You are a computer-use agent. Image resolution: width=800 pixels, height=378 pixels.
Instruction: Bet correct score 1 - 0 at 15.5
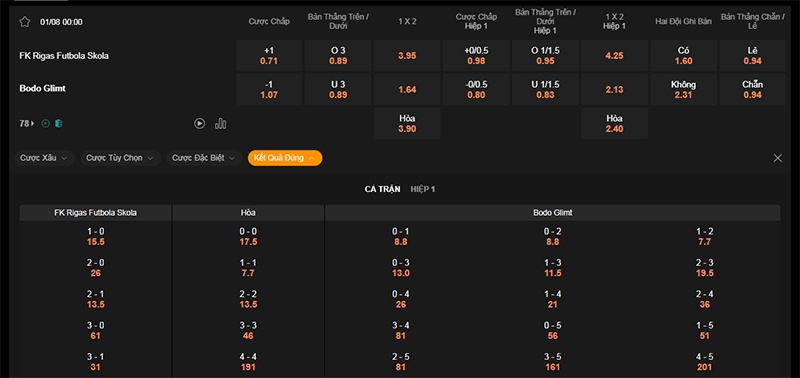tap(95, 237)
